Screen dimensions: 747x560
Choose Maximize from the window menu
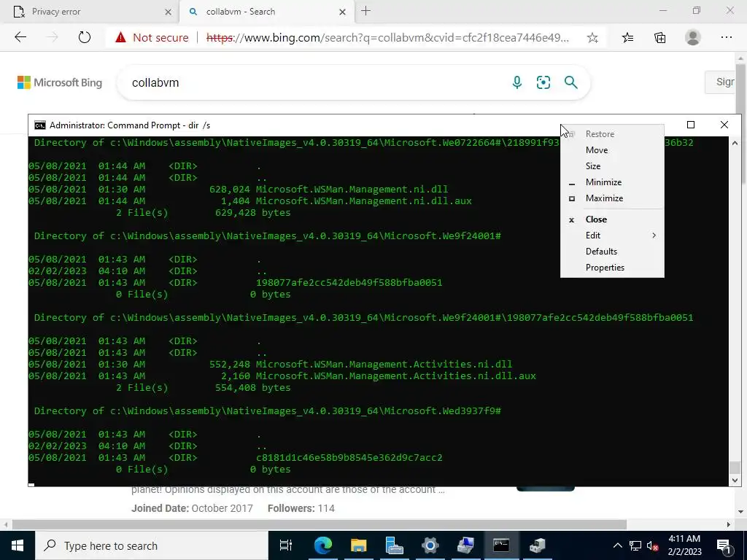pos(612,198)
